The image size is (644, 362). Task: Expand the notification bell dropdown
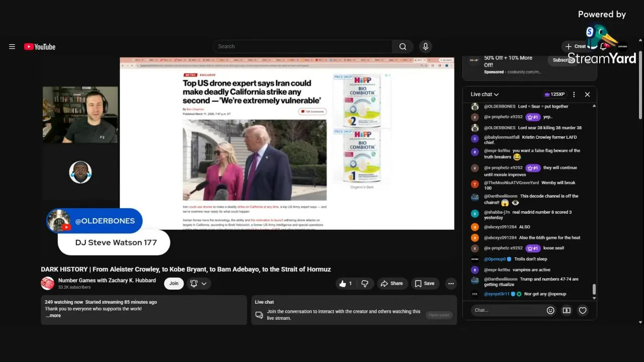198,284
